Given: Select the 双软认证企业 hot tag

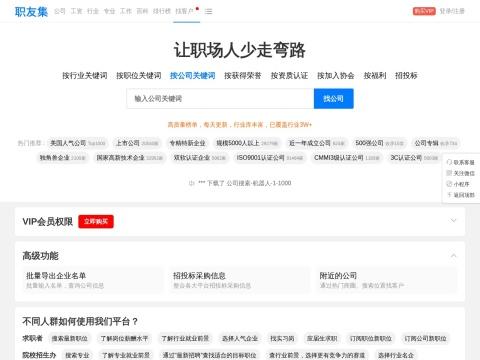Looking at the screenshot, I should 200,158.
